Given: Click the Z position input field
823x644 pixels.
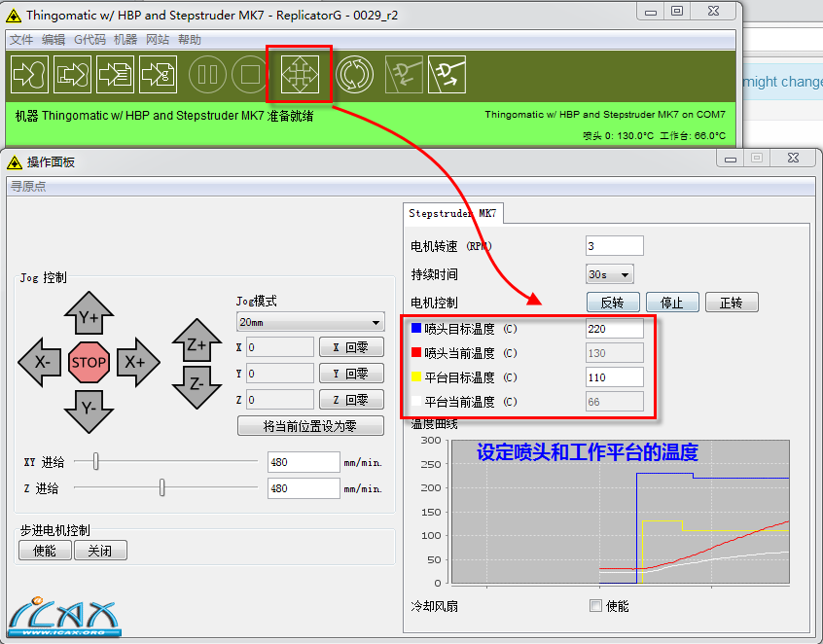Looking at the screenshot, I should coord(280,400).
